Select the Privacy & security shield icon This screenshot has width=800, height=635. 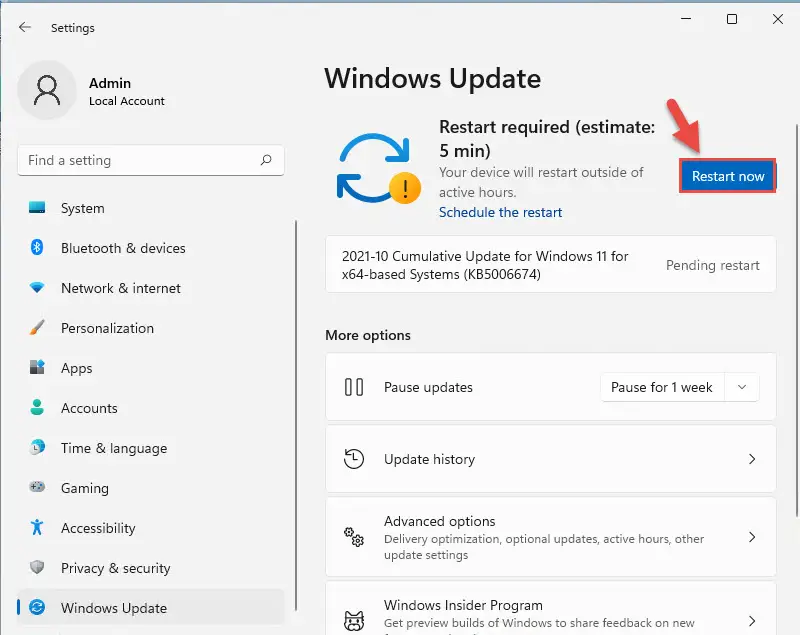(38, 568)
